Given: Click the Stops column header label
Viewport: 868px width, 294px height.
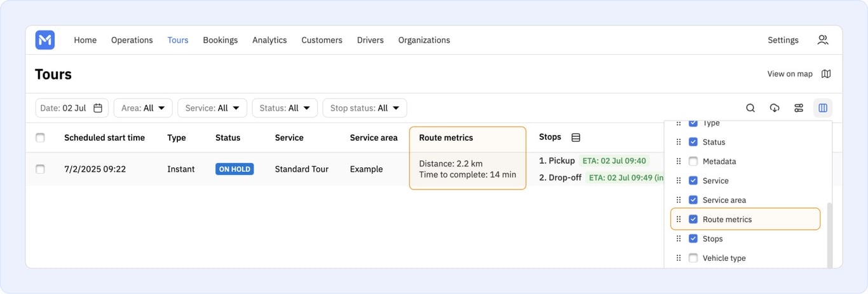Looking at the screenshot, I should (550, 137).
